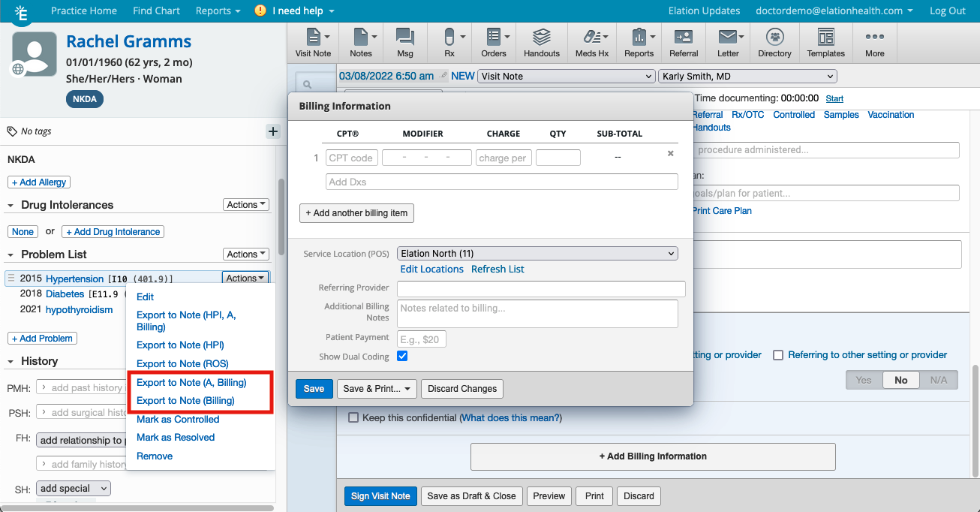Viewport: 980px width, 512px height.
Task: Remove billing item with x icon
Action: coord(671,153)
